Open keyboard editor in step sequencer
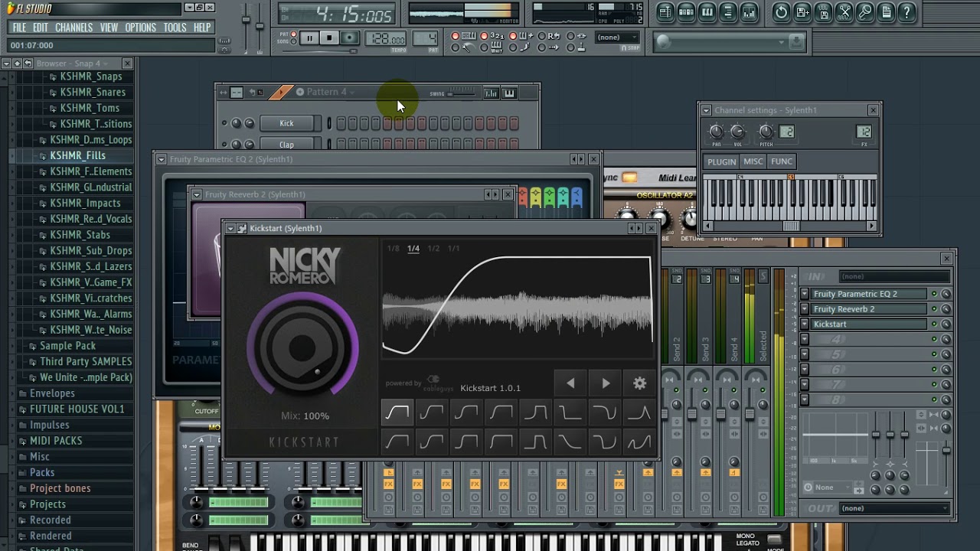980x551 pixels. [x=509, y=93]
